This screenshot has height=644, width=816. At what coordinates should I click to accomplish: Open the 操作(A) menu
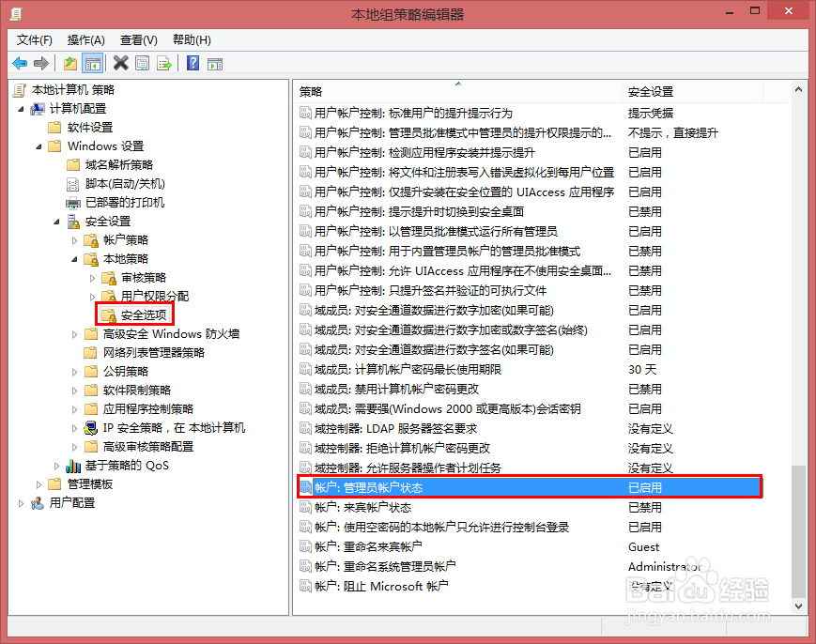click(86, 39)
